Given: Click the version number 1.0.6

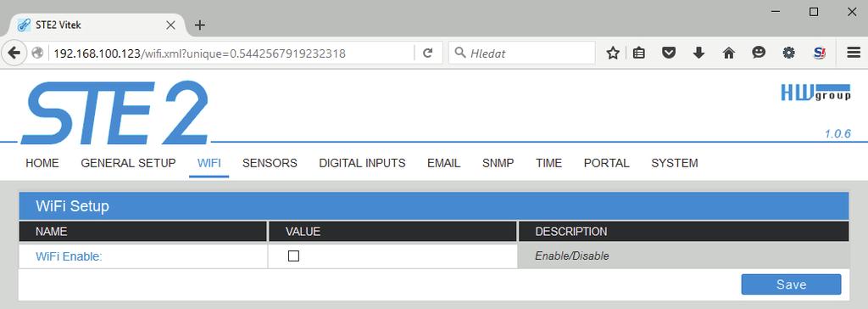Looking at the screenshot, I should pyautogui.click(x=837, y=133).
